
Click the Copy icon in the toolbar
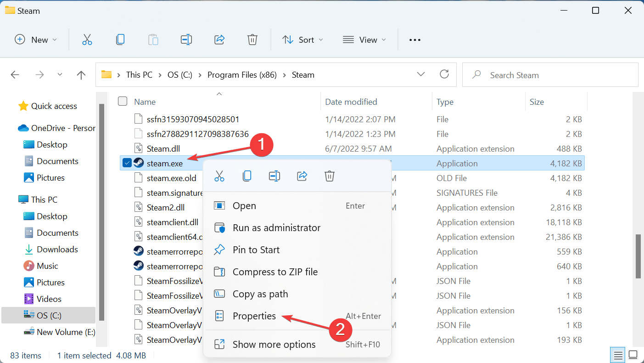120,40
